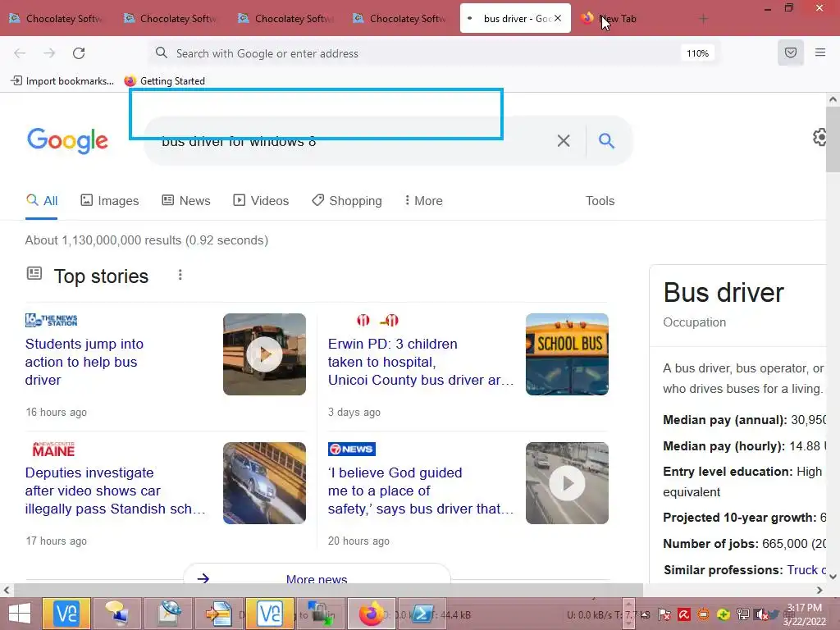Click the scroll up arrow
The height and width of the screenshot is (630, 840).
tap(833, 99)
